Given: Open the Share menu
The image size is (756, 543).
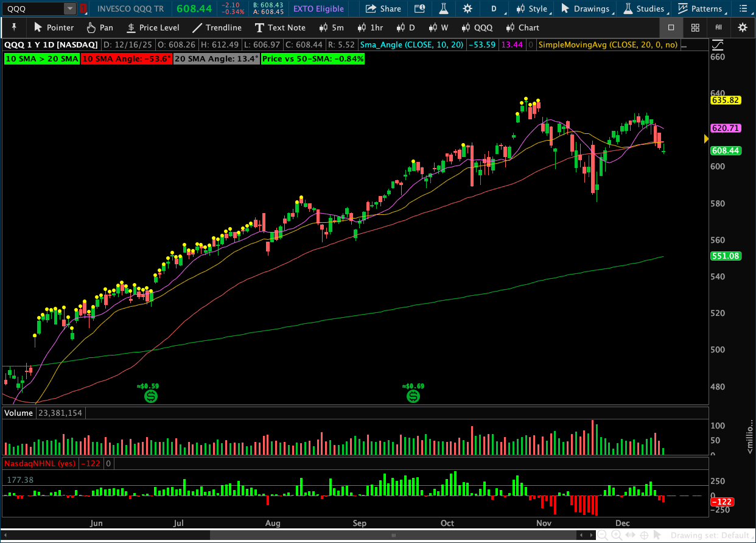Looking at the screenshot, I should pyautogui.click(x=383, y=9).
